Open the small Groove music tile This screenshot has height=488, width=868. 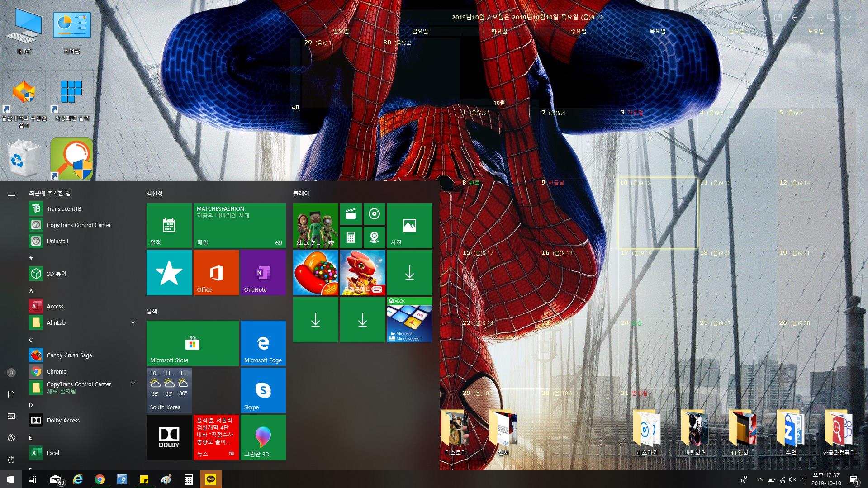point(375,214)
